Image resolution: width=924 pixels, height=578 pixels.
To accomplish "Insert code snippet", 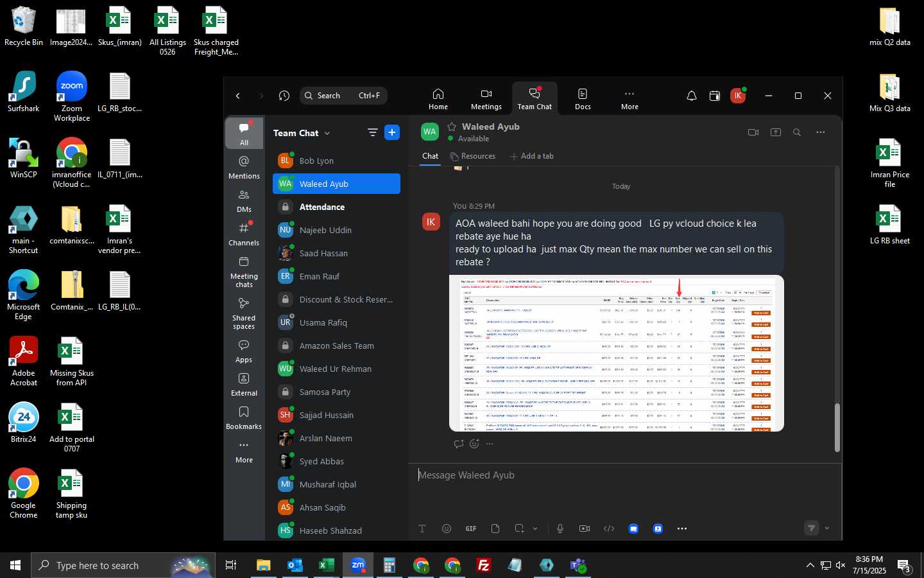I will pos(609,529).
